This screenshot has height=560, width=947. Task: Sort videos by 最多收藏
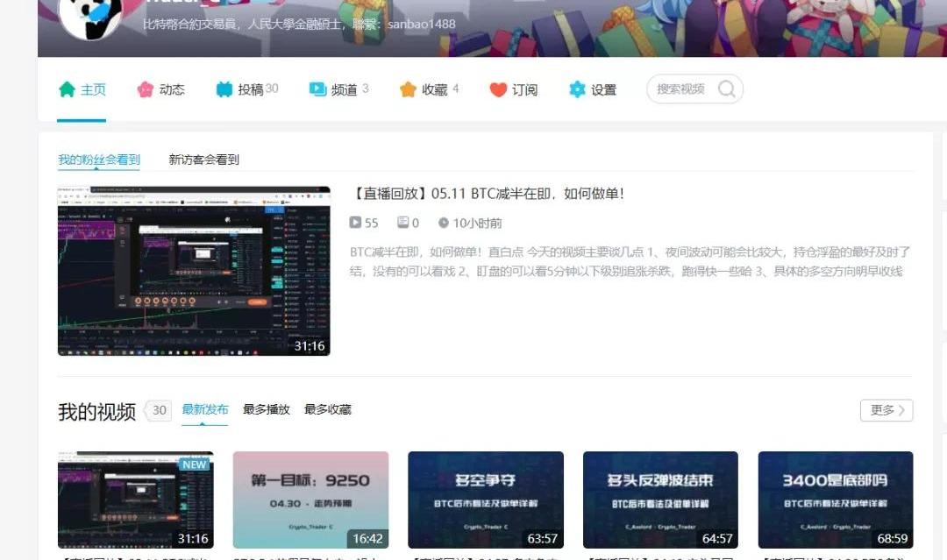[x=328, y=409]
